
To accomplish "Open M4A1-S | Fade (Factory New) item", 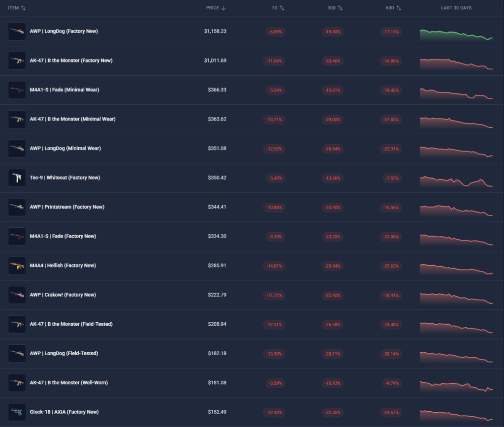I will coord(63,236).
